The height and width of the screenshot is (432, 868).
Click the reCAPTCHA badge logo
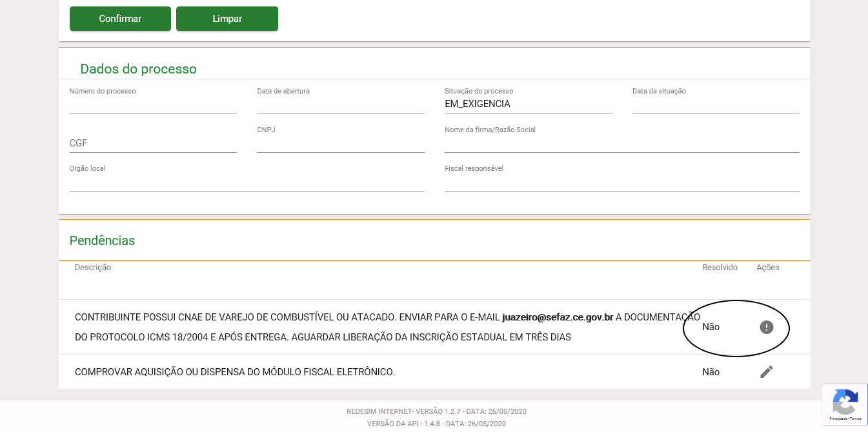click(845, 402)
